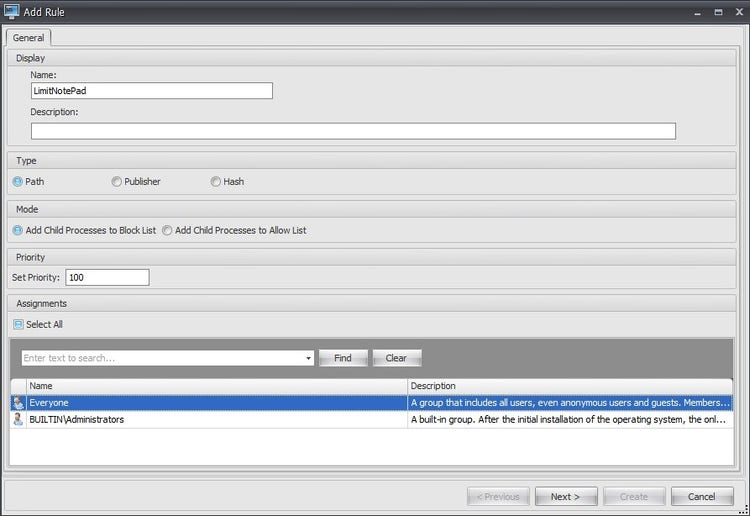Cancel the Add Rule dialog
Screen dimensions: 750x516
point(702,496)
